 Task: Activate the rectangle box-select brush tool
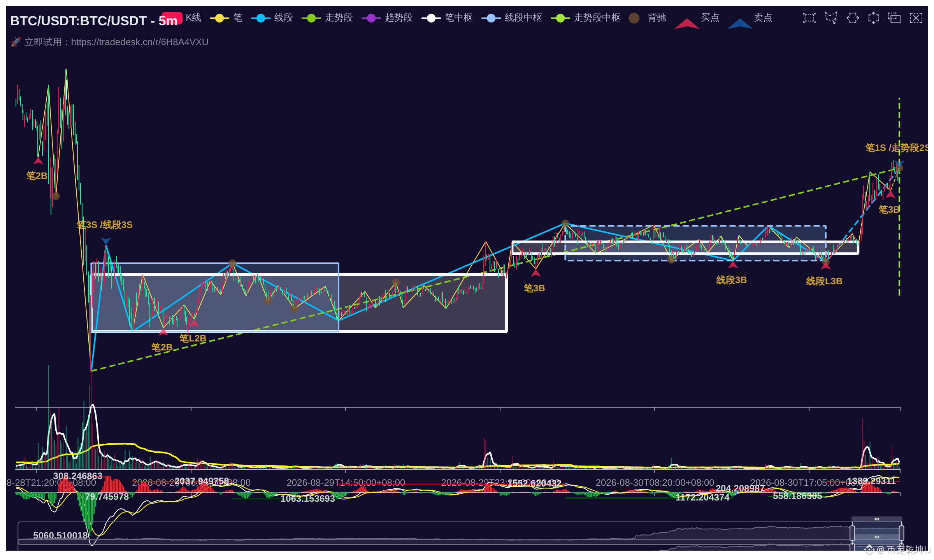809,18
